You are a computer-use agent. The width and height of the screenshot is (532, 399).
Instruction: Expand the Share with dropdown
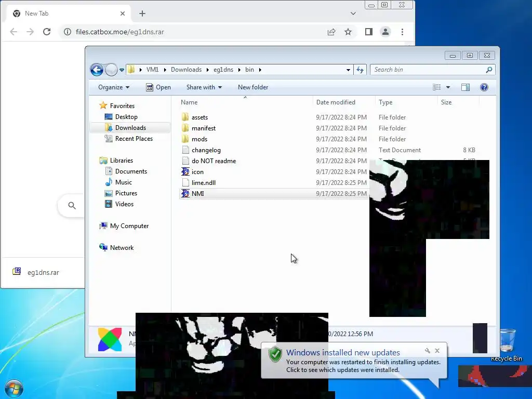pyautogui.click(x=204, y=87)
